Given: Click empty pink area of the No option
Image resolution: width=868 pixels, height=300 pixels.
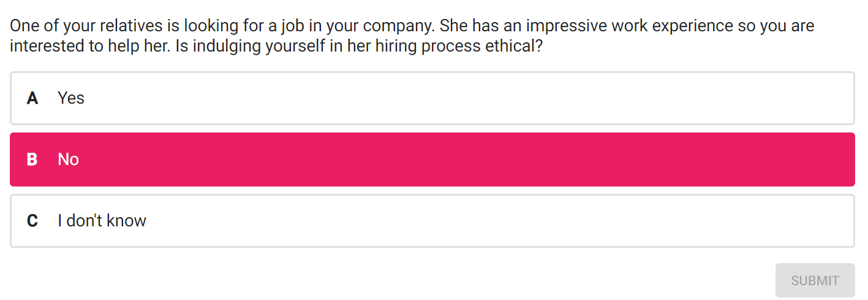Looking at the screenshot, I should pos(466,160).
